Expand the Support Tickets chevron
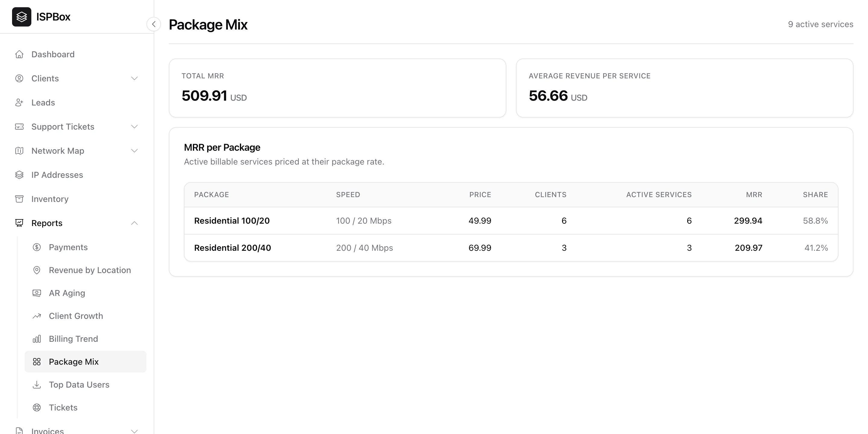The width and height of the screenshot is (868, 434). click(134, 127)
